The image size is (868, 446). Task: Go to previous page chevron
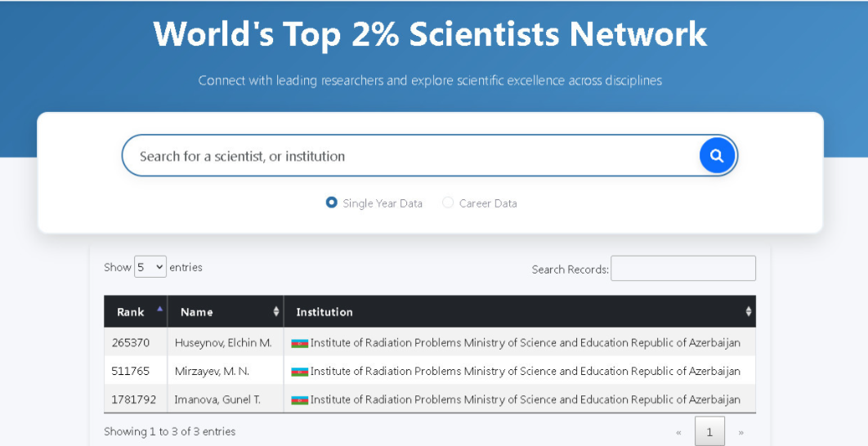click(678, 432)
